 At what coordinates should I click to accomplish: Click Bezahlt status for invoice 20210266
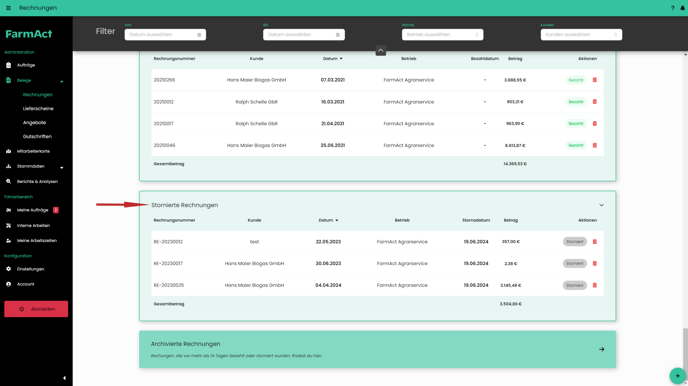(576, 80)
